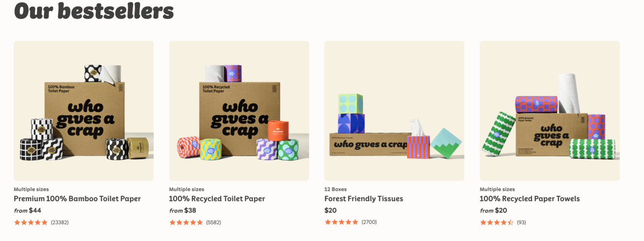Open the 5582 reviews count
Screen dimensions: 644x241
coord(213,222)
